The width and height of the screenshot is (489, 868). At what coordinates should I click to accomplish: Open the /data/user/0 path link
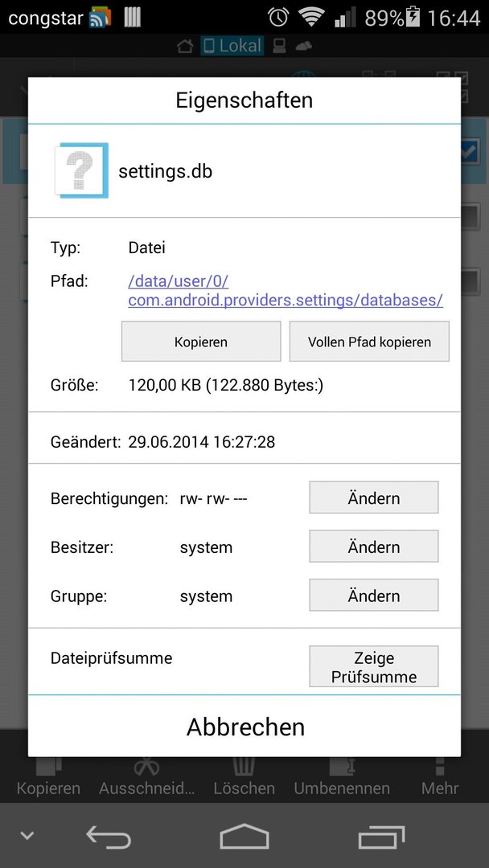286,291
